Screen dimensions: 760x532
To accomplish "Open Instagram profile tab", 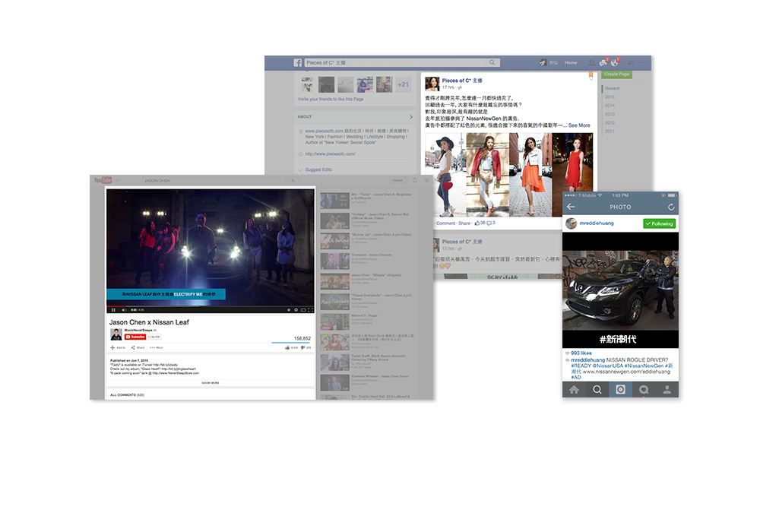I will tap(667, 390).
